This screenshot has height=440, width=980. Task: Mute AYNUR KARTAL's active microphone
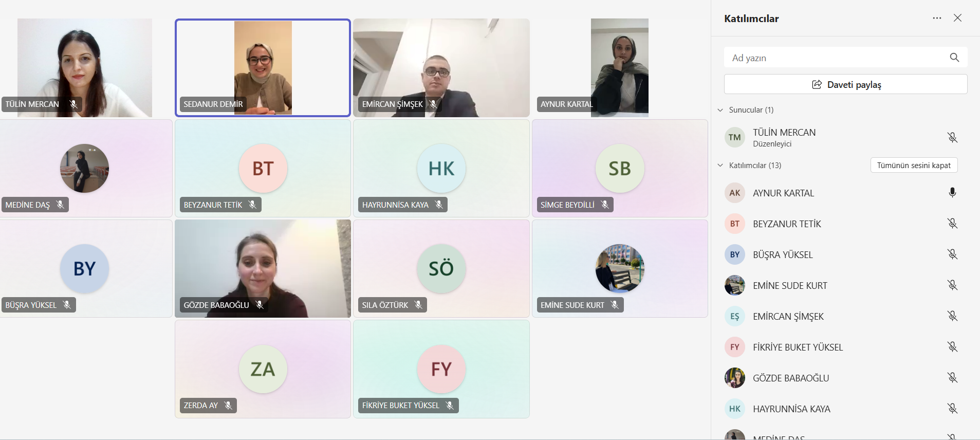point(952,193)
